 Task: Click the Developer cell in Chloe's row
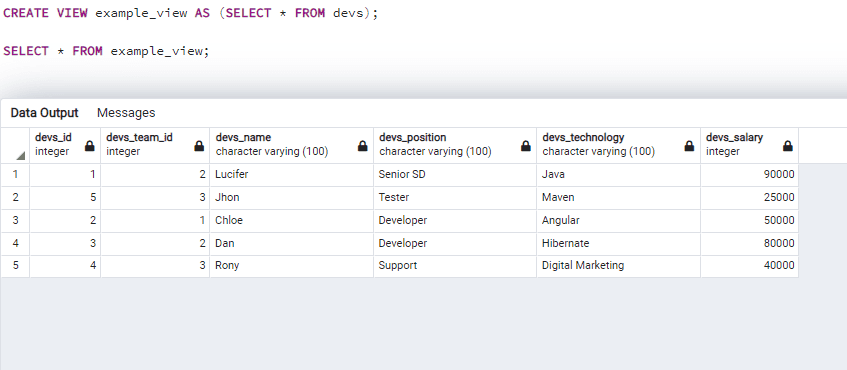click(455, 220)
